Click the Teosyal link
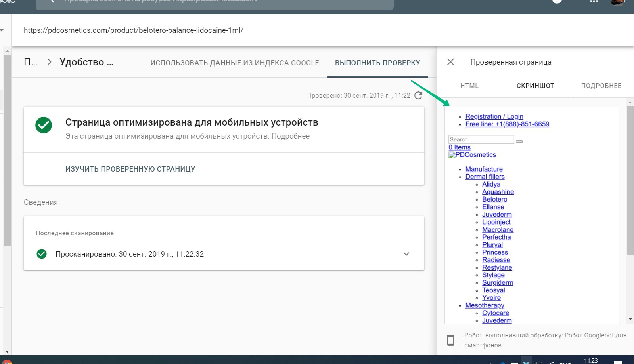 tap(494, 290)
